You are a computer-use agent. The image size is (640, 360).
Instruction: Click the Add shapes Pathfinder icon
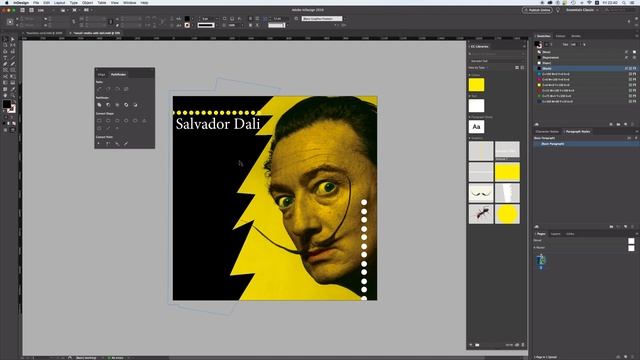click(99, 105)
